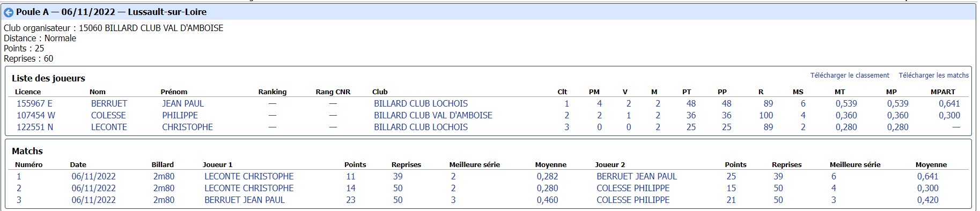Click the back arrow icon beside Poule A
The width and height of the screenshot is (980, 211).
tap(9, 12)
